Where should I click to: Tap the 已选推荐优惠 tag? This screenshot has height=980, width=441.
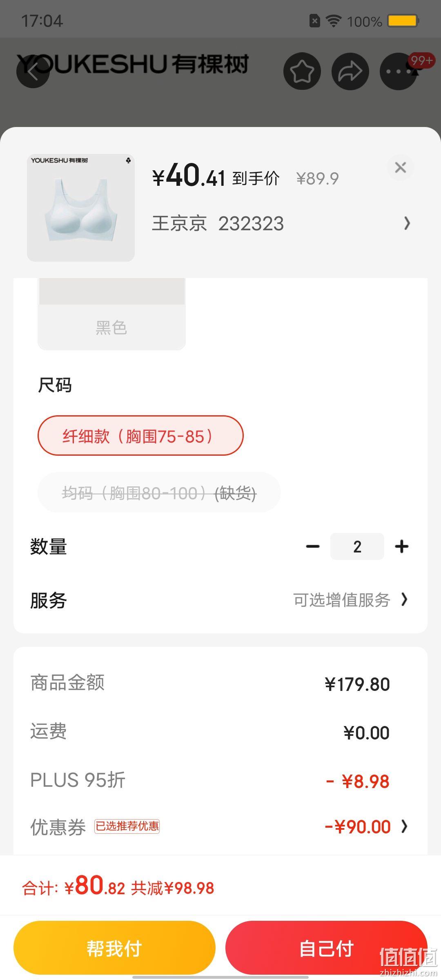pyautogui.click(x=127, y=826)
